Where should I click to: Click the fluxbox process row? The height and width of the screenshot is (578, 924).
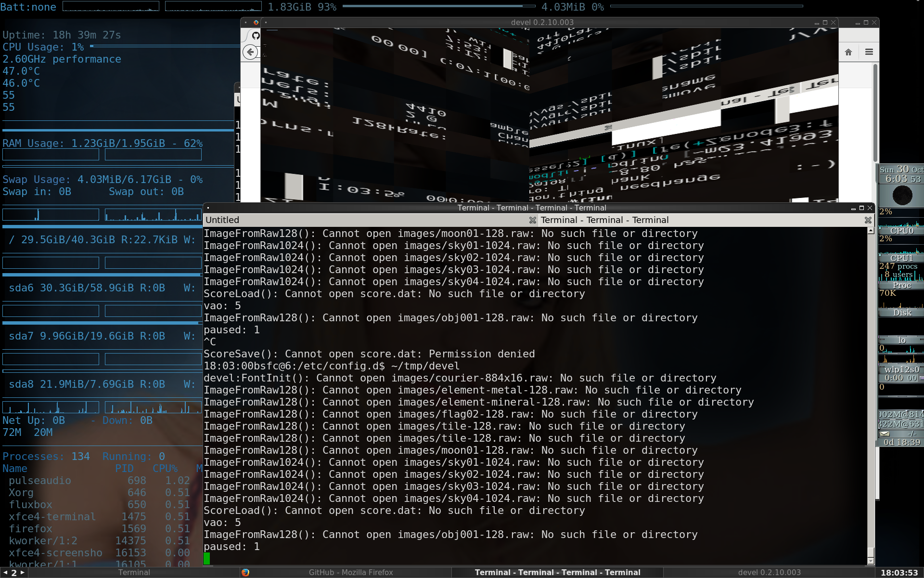[x=100, y=505]
